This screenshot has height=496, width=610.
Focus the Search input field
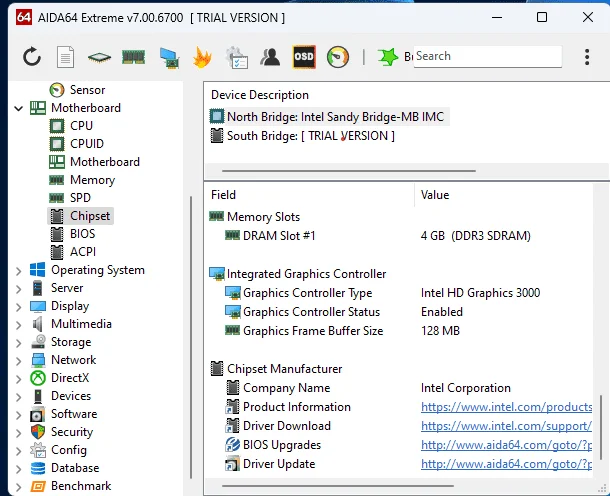[487, 56]
